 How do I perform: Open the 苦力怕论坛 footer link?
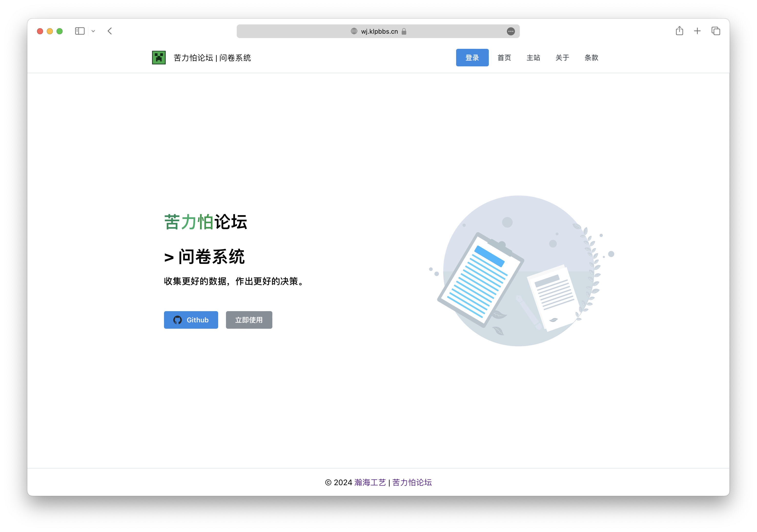[412, 482]
